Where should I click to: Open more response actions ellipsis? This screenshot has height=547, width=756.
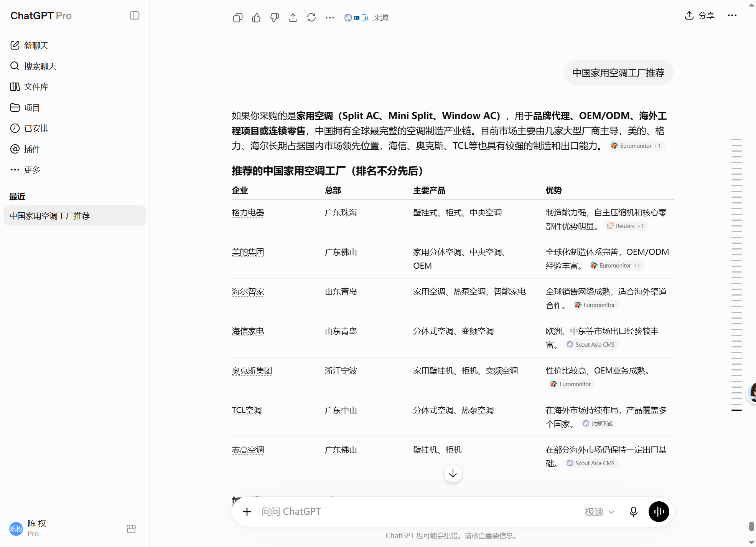(x=330, y=18)
